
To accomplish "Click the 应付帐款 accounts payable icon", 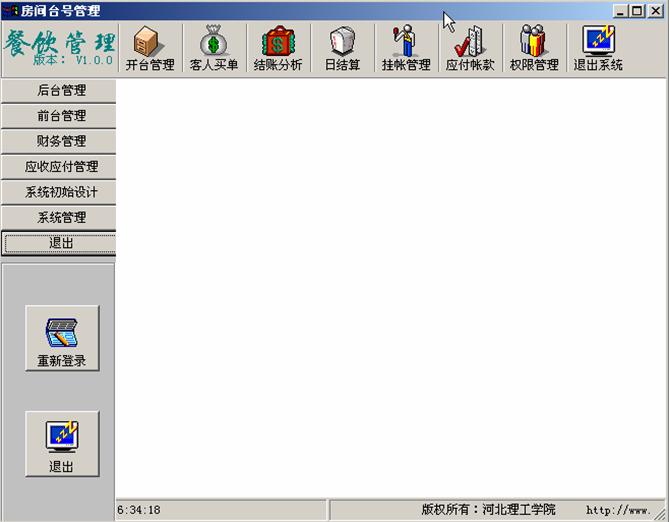I will (x=470, y=48).
